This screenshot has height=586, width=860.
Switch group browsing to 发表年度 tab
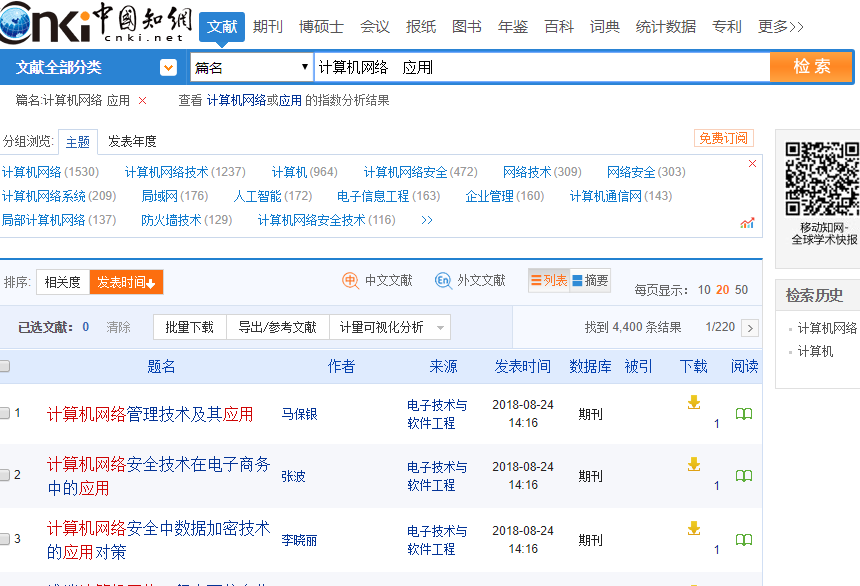[132, 142]
